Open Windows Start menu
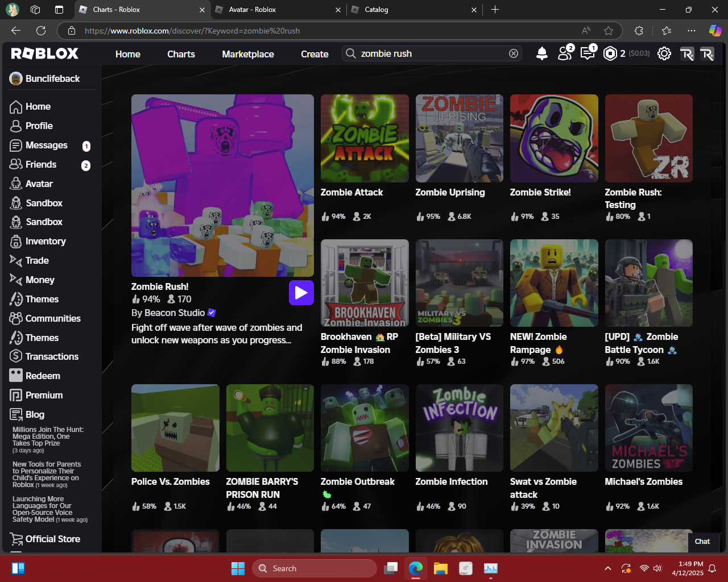This screenshot has height=582, width=728. (238, 568)
